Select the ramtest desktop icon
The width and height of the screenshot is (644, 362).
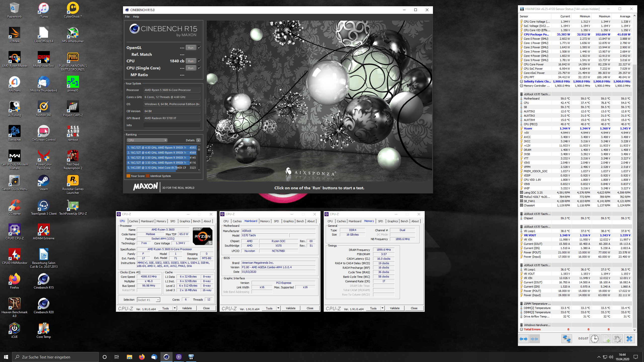73,133
